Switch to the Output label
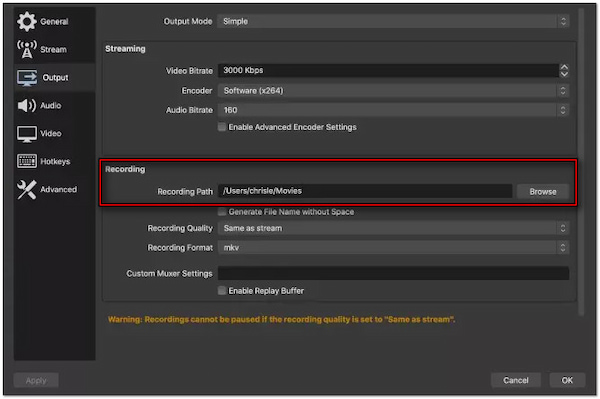This screenshot has width=600, height=399. (x=55, y=78)
